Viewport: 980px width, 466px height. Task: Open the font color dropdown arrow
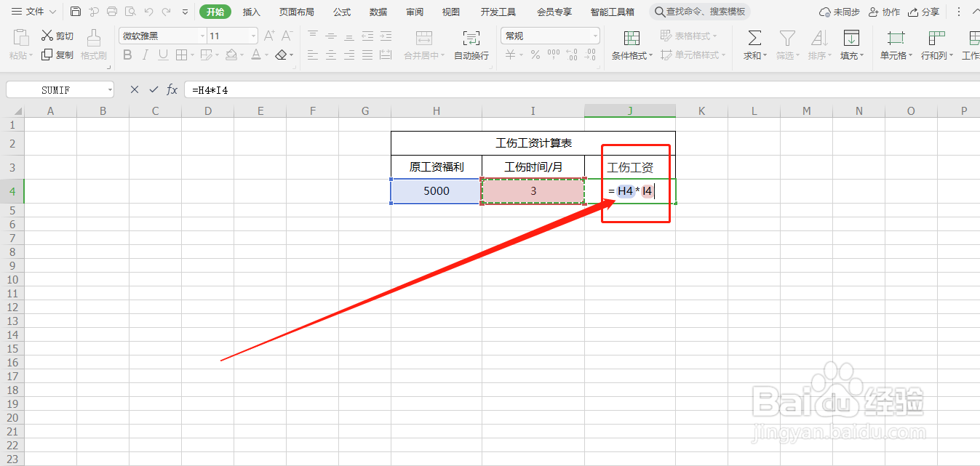pyautogui.click(x=266, y=55)
